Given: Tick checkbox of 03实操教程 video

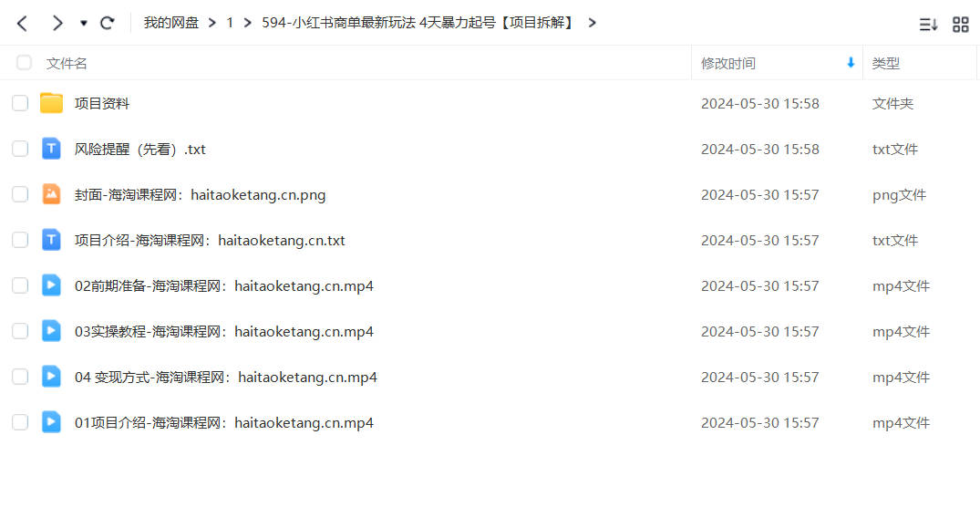Looking at the screenshot, I should 20,331.
